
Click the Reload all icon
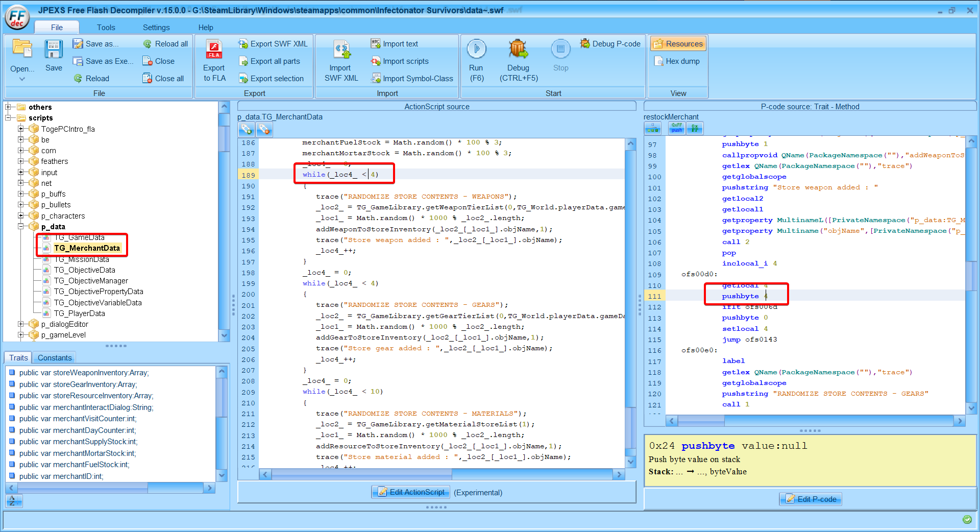pos(148,44)
